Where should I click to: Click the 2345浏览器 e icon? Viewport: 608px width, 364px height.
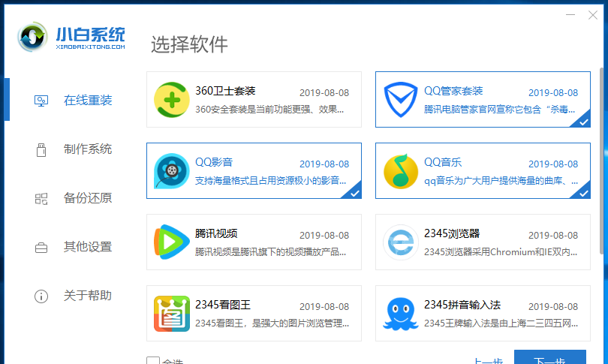pyautogui.click(x=401, y=242)
